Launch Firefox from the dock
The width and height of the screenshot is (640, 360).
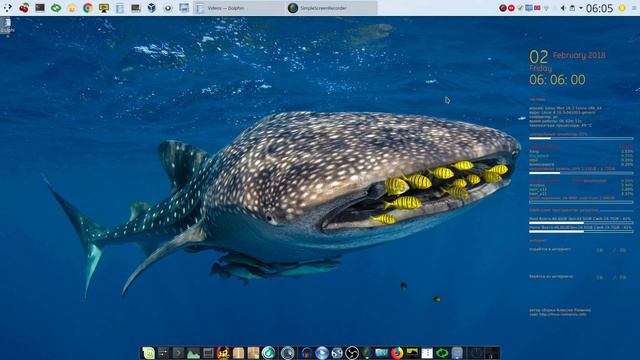click(397, 353)
